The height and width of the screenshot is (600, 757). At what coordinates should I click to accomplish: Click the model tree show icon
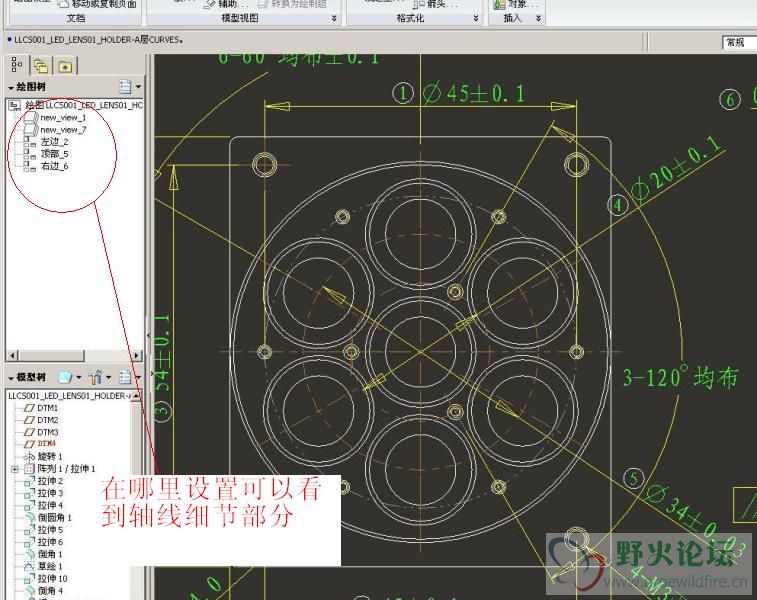click(64, 377)
